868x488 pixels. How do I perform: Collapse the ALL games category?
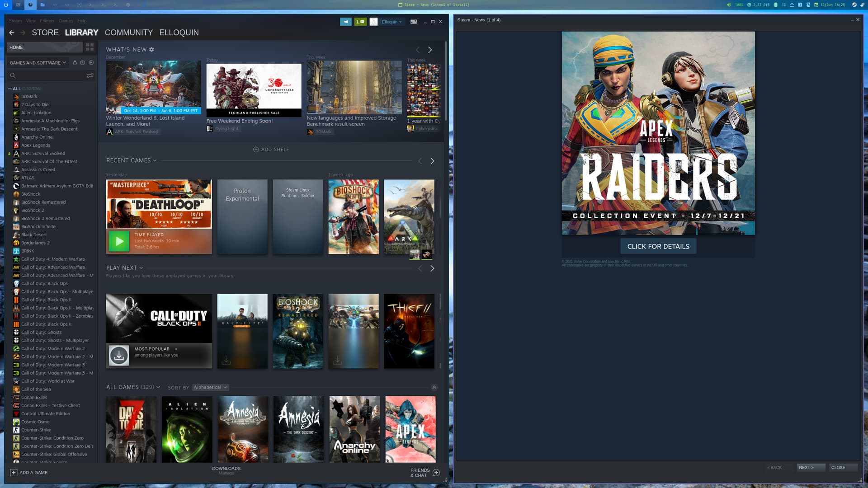tap(9, 89)
